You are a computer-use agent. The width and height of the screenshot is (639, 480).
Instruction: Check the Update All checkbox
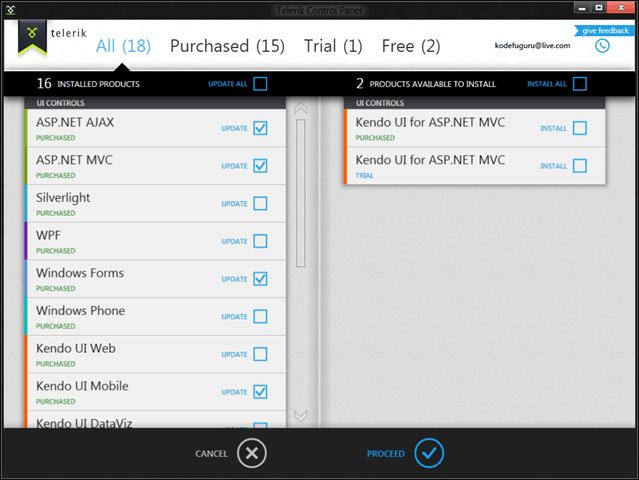point(260,84)
